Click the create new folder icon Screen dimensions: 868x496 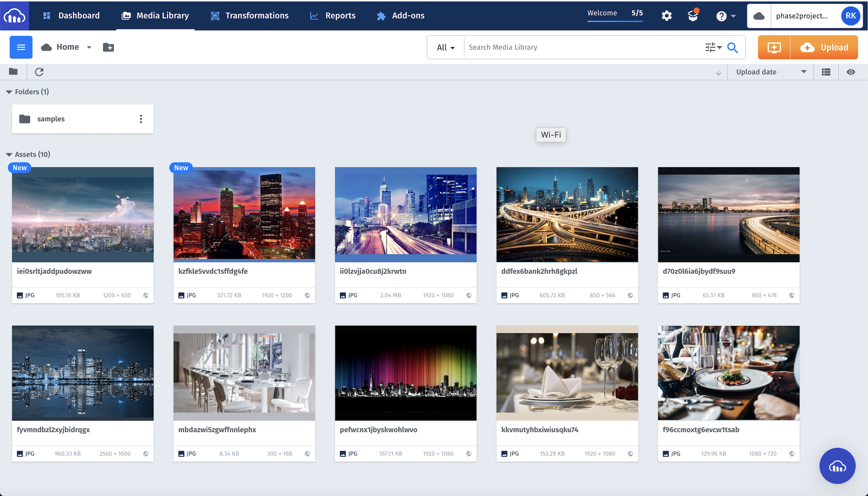[108, 47]
